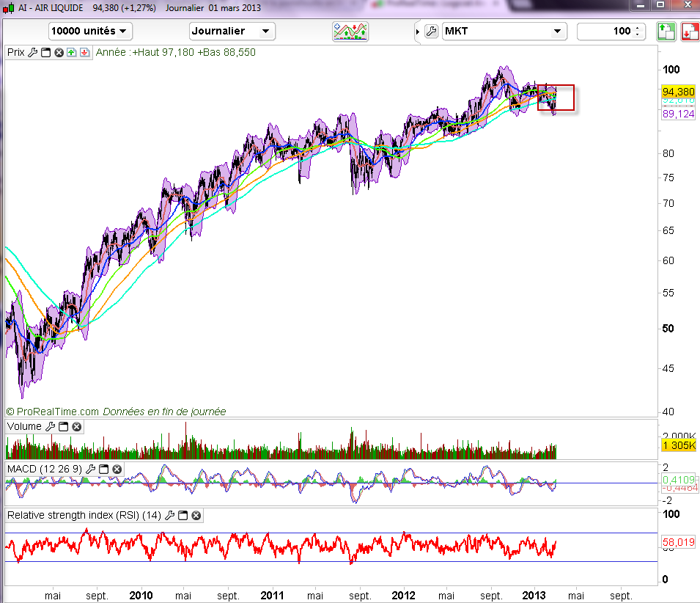Click the 2010 label on time axis

click(x=141, y=596)
